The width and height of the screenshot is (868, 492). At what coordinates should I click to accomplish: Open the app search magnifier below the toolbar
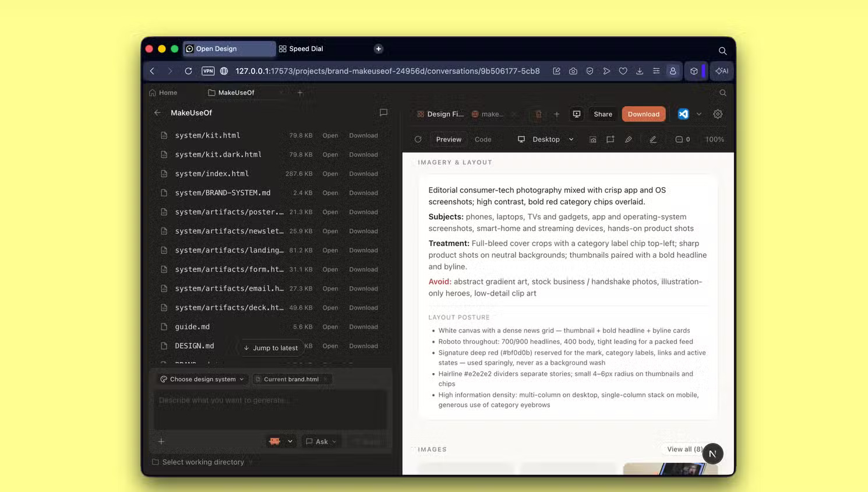(723, 93)
